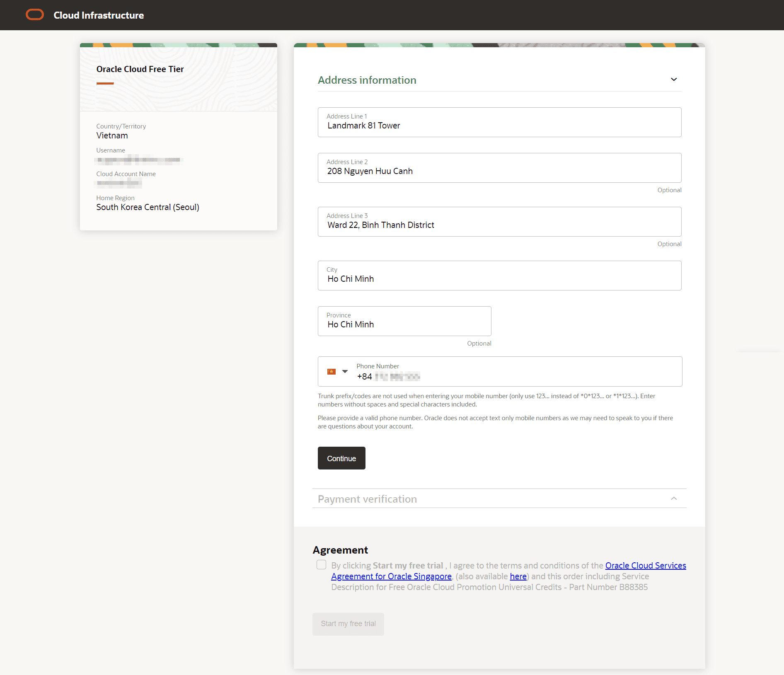The height and width of the screenshot is (675, 784).
Task: Click Optional hint under Address Line 2
Action: point(669,190)
